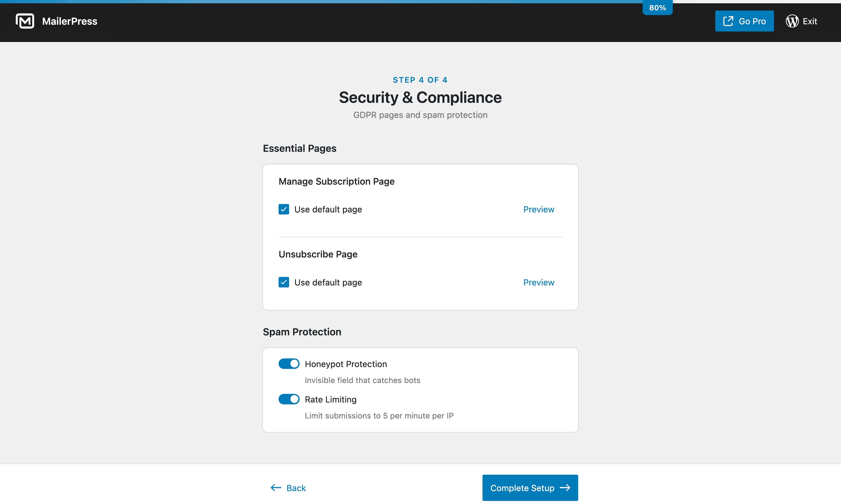
Task: Click the Use default page label under Unsubscribe
Action: tap(328, 282)
